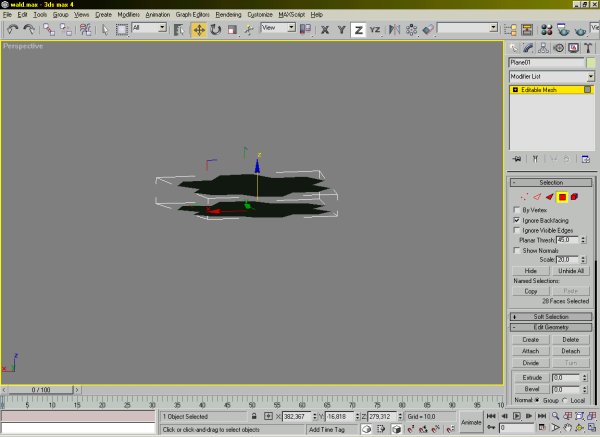Click the object color swatch beside Plane01
Viewport: 600px width, 437px height.
[x=590, y=62]
